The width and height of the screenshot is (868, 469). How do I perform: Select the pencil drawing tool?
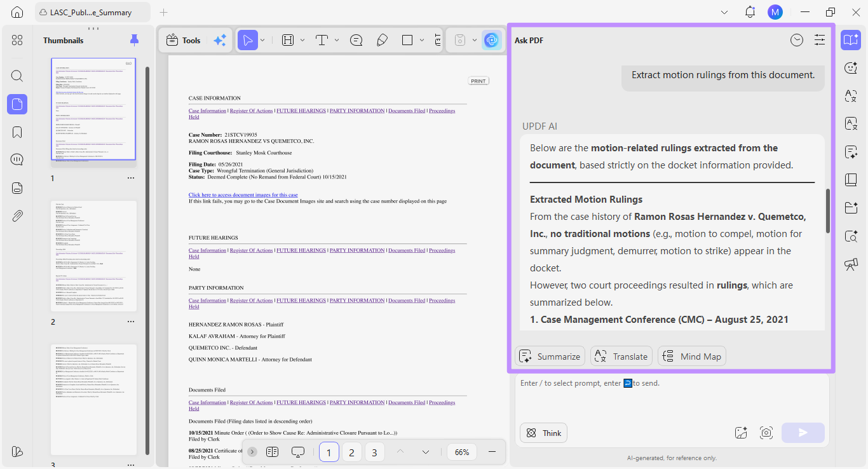(x=382, y=40)
